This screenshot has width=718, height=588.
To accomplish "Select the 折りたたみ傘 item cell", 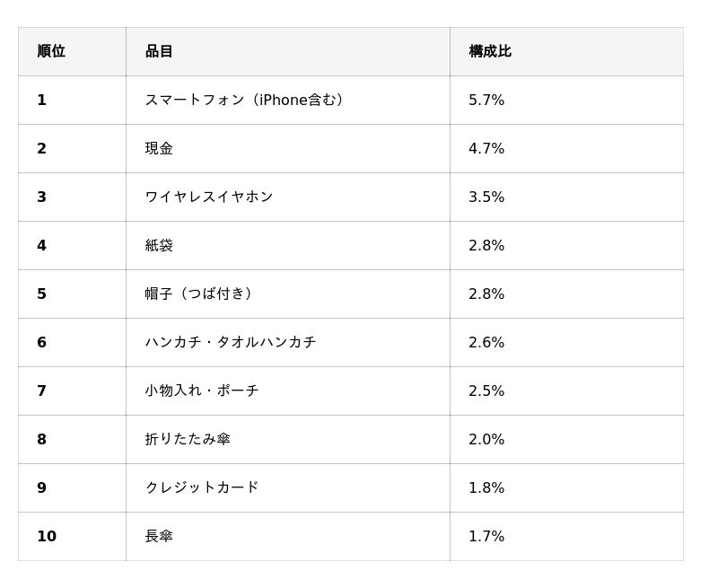I will (288, 439).
